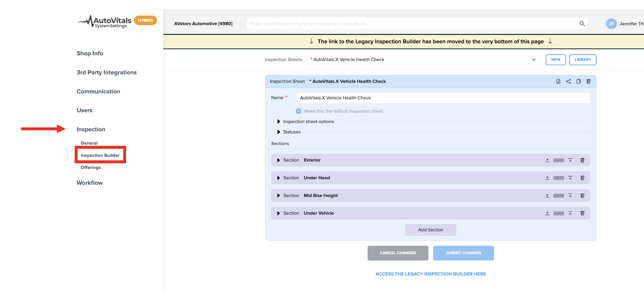The image size is (644, 292).
Task: Click the NEW inspection sheet button
Action: (556, 60)
